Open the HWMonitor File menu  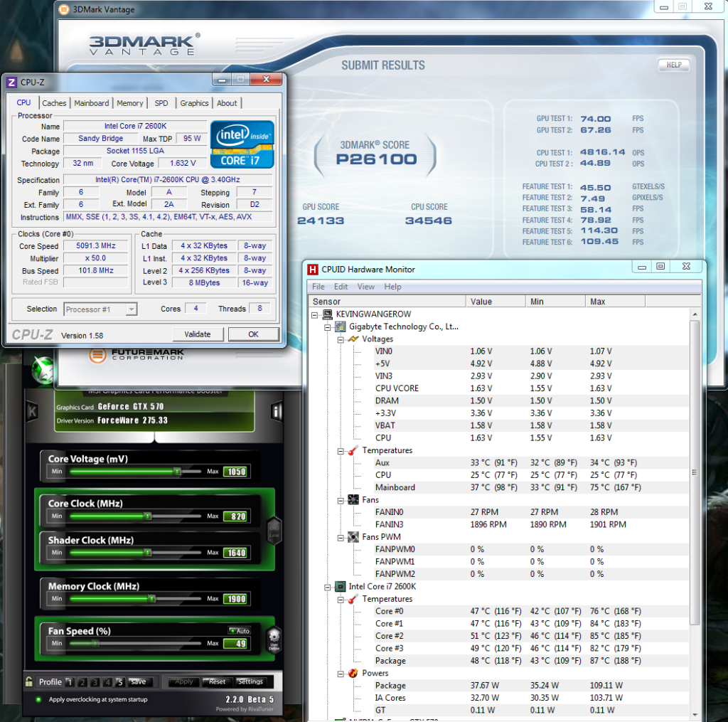(318, 287)
